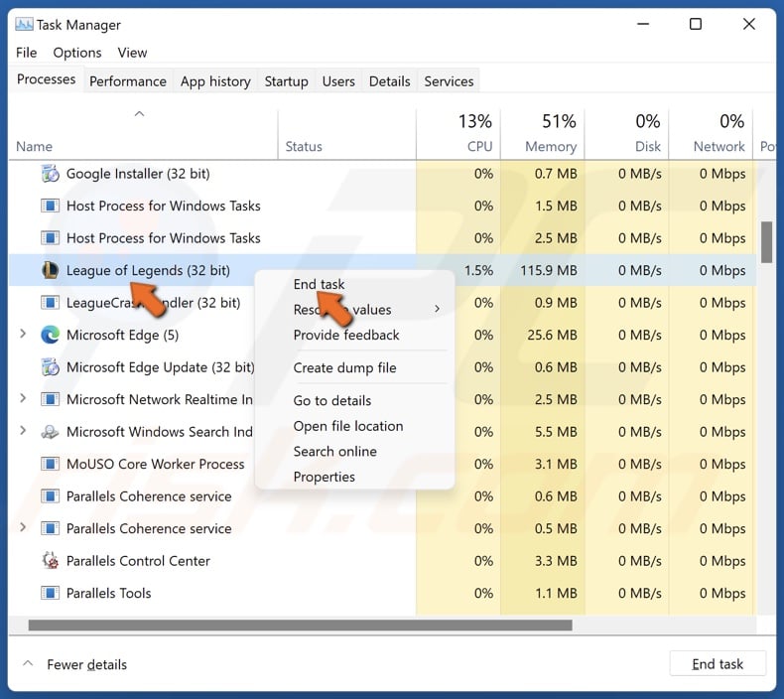
Task: Open the File menu
Action: pyautogui.click(x=27, y=53)
